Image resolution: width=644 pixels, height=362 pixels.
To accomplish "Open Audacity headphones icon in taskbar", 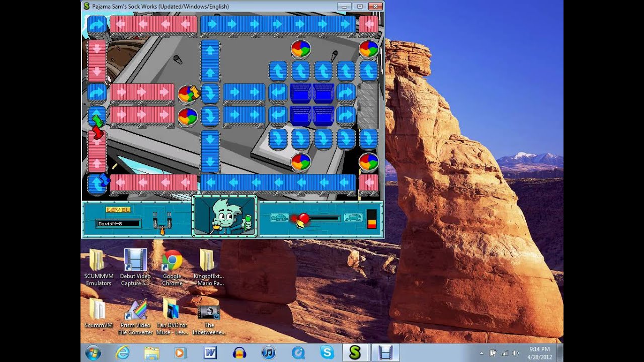I will pyautogui.click(x=239, y=353).
